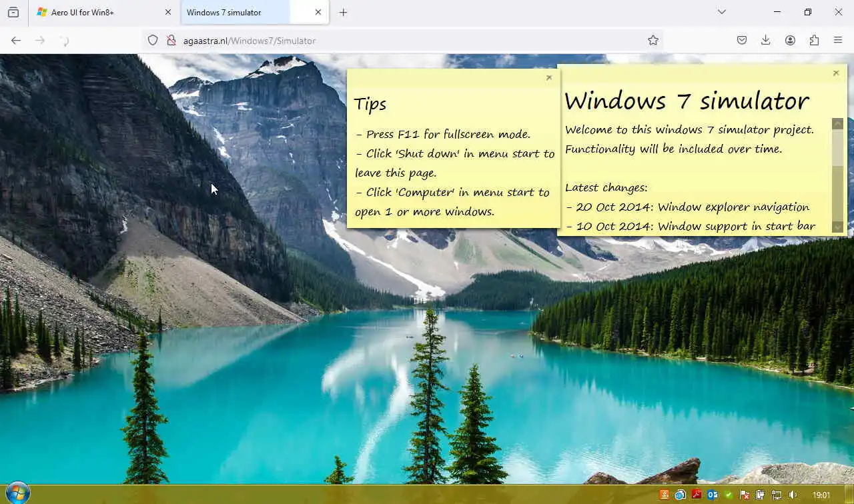
Task: Open the Firefox account icon
Action: coord(790,41)
